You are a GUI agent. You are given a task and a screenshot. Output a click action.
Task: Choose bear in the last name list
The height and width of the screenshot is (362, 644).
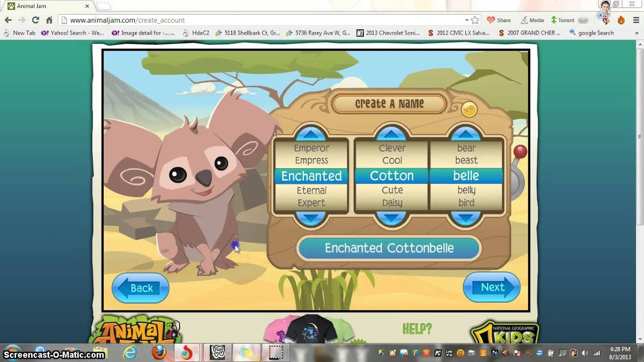coord(466,148)
